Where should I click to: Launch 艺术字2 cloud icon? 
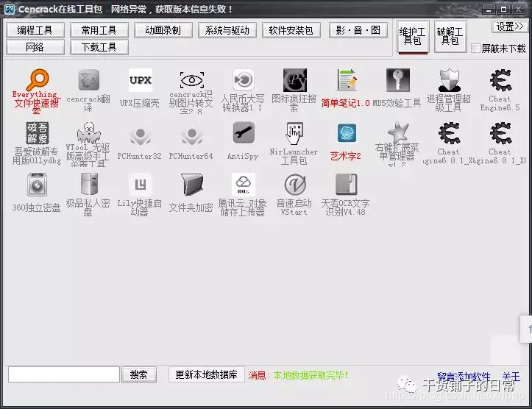tap(347, 133)
